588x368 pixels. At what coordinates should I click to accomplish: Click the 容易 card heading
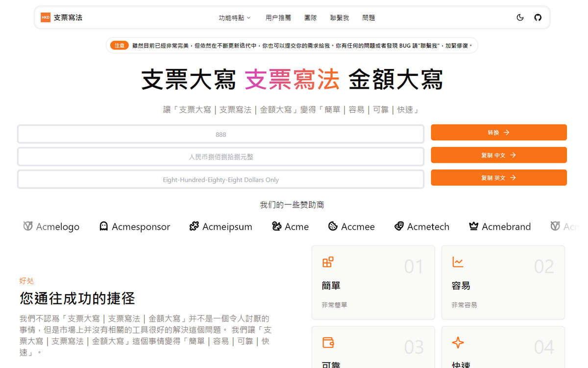coord(461,285)
